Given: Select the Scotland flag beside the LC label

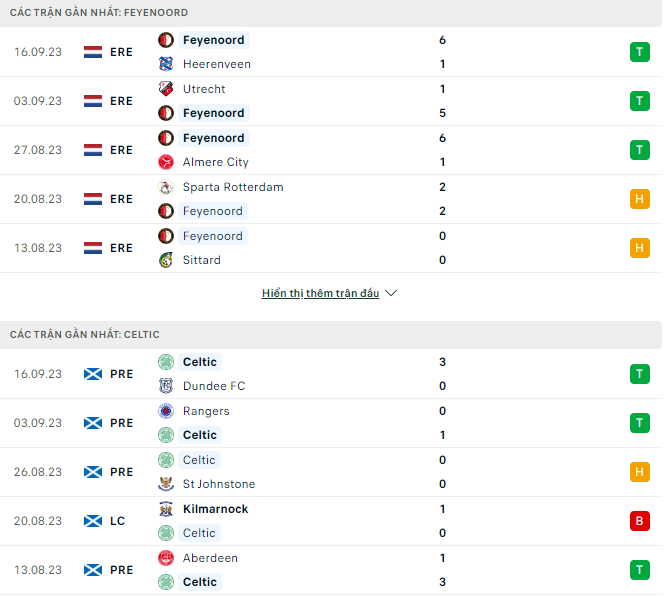Looking at the screenshot, I should tap(93, 521).
